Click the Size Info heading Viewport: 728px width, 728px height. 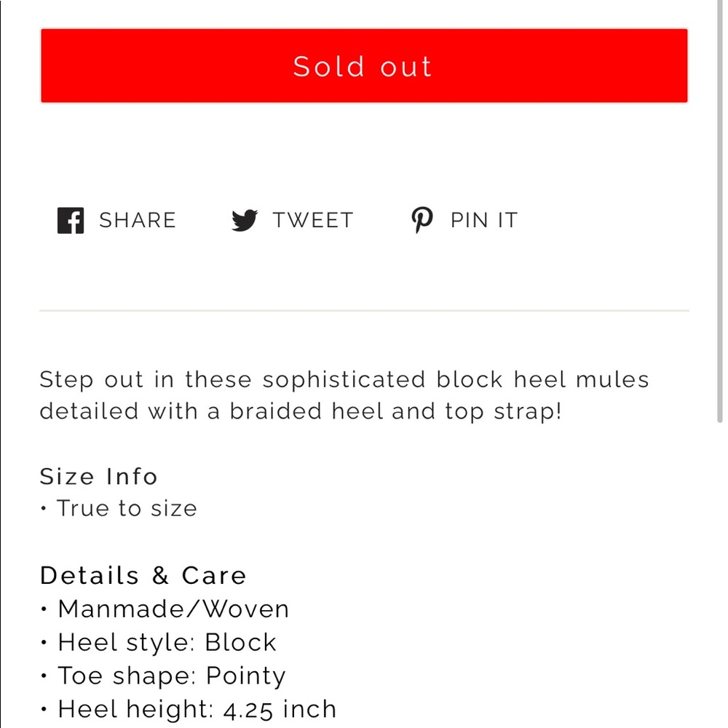[98, 476]
